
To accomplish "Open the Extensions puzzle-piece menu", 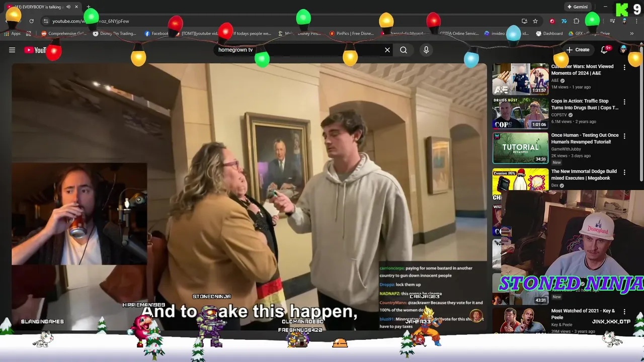I will pyautogui.click(x=577, y=21).
